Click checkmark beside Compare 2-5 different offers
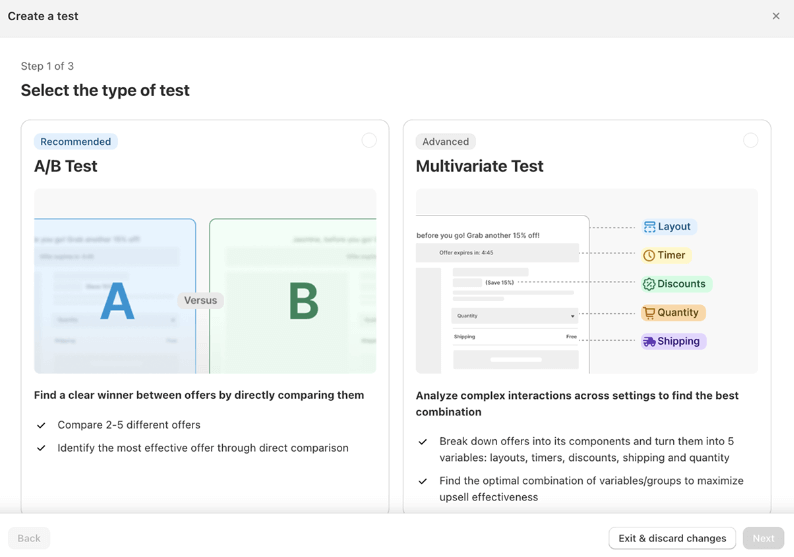794x557 pixels. (41, 425)
